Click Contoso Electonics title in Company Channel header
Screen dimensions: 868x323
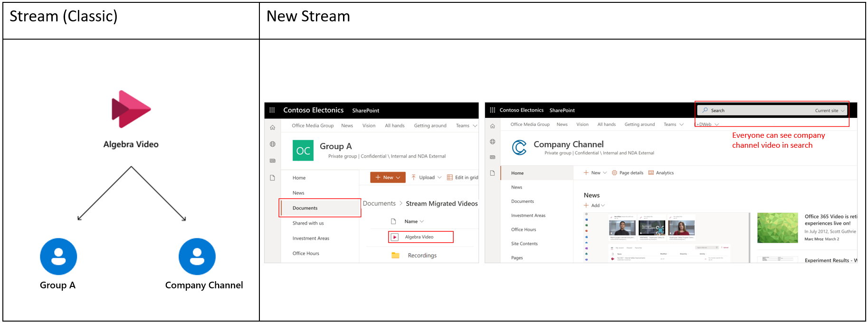[x=522, y=110]
